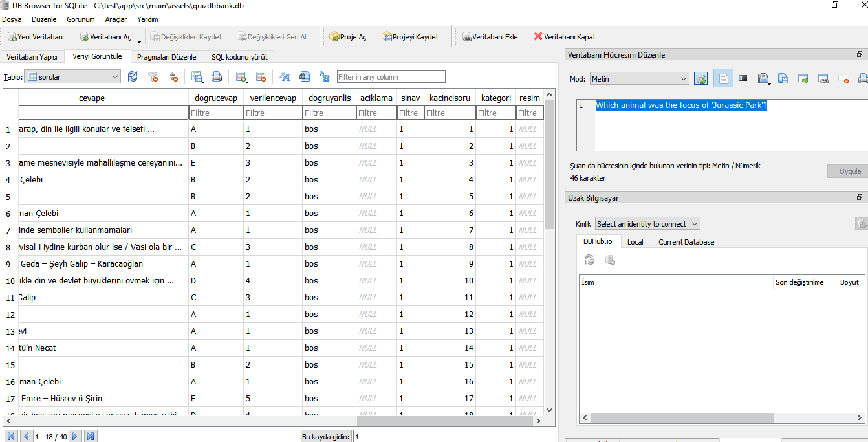Click the export to file icon in cell editor

pos(783,78)
